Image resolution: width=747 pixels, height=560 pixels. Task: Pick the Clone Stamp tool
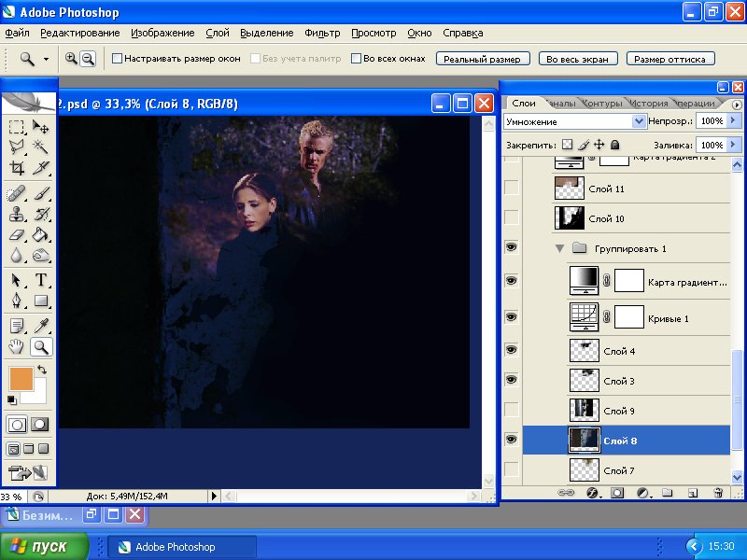tap(17, 213)
